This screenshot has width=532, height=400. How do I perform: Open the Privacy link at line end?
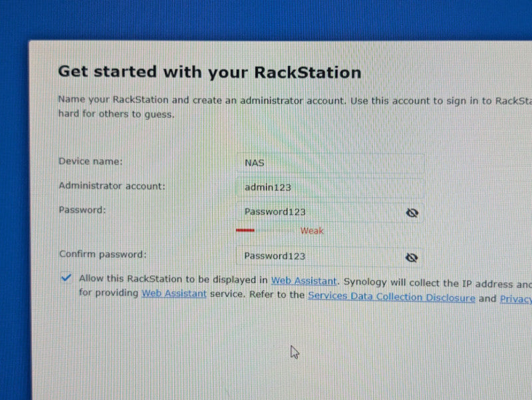[516, 299]
